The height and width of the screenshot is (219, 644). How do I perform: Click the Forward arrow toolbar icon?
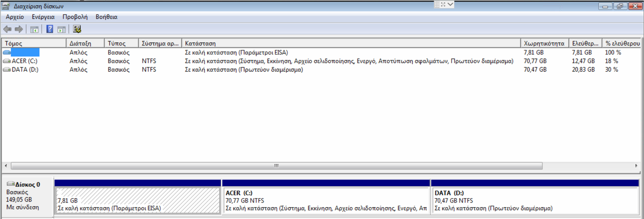coord(18,29)
